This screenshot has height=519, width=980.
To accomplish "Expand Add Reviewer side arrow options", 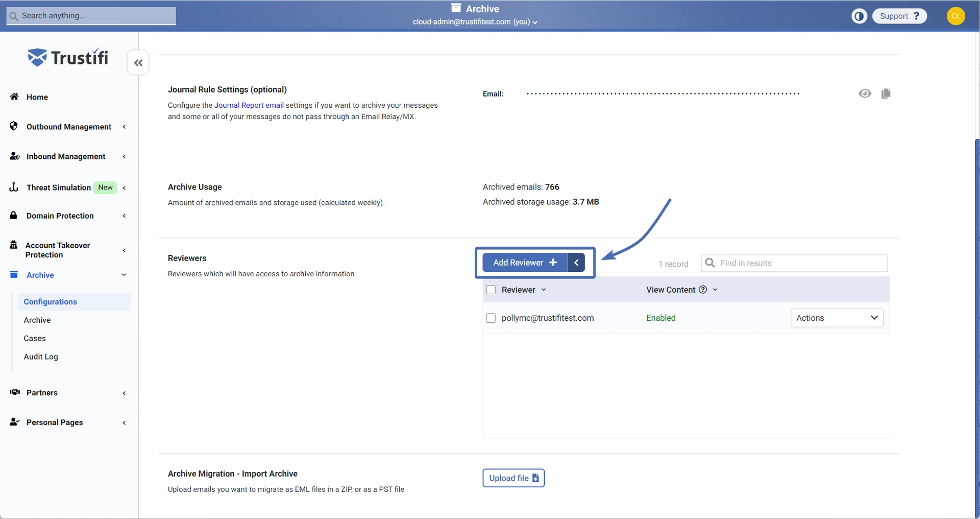I will tap(576, 263).
